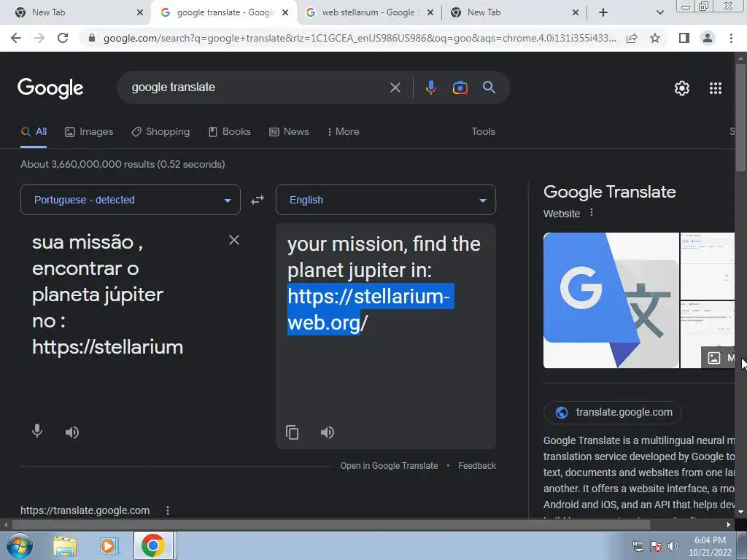The width and height of the screenshot is (747, 560).
Task: Open the Windows Start menu
Action: click(x=18, y=545)
